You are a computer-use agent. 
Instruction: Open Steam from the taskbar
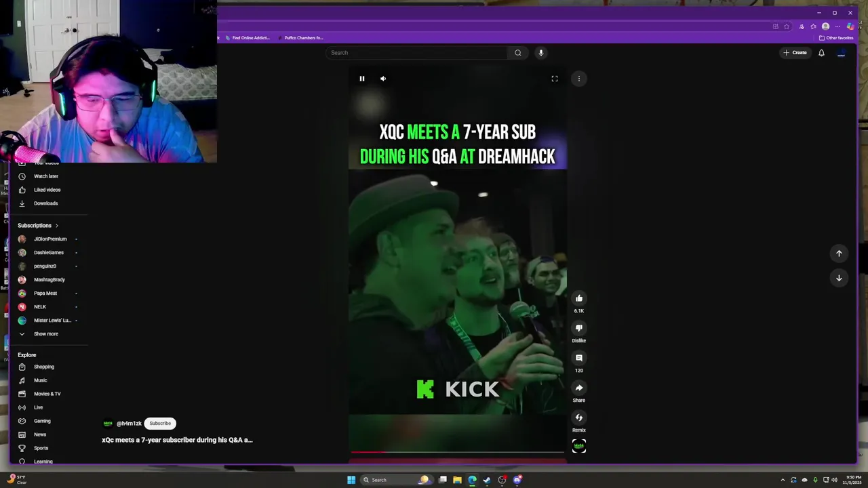(487, 480)
